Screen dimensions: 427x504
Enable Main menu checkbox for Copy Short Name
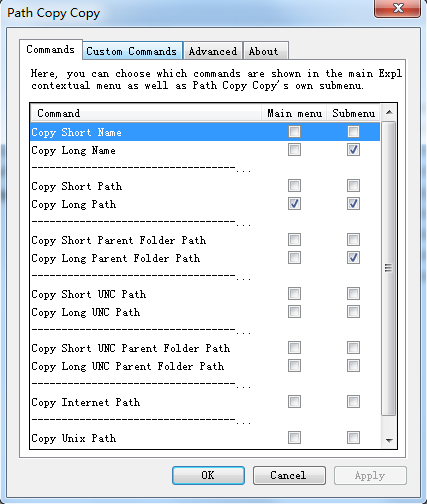point(294,132)
